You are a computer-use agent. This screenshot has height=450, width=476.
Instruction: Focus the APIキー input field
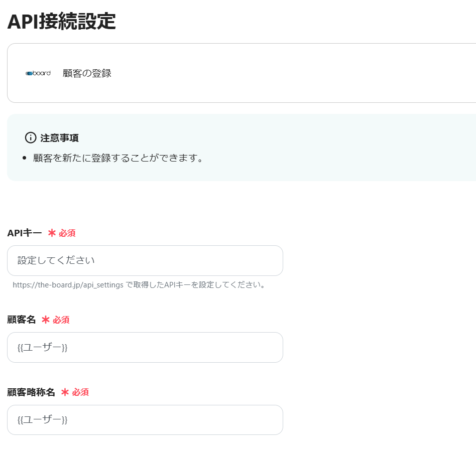145,260
